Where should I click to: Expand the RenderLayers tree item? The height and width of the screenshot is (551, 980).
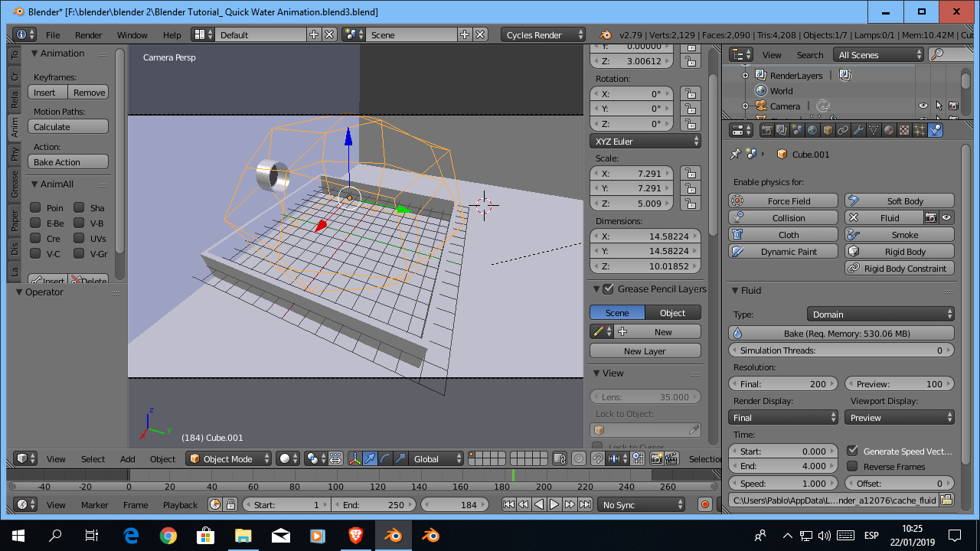[745, 75]
